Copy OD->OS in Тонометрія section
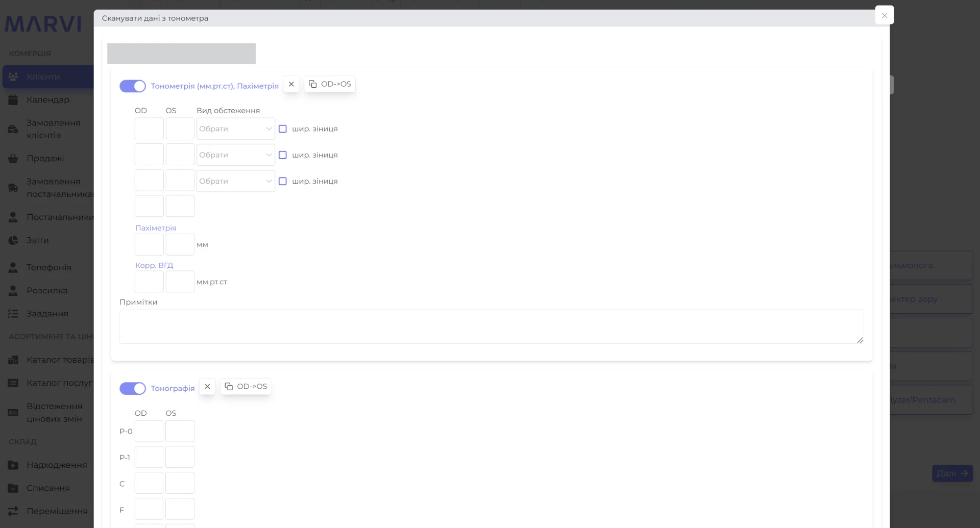The height and width of the screenshot is (528, 980). pyautogui.click(x=330, y=84)
